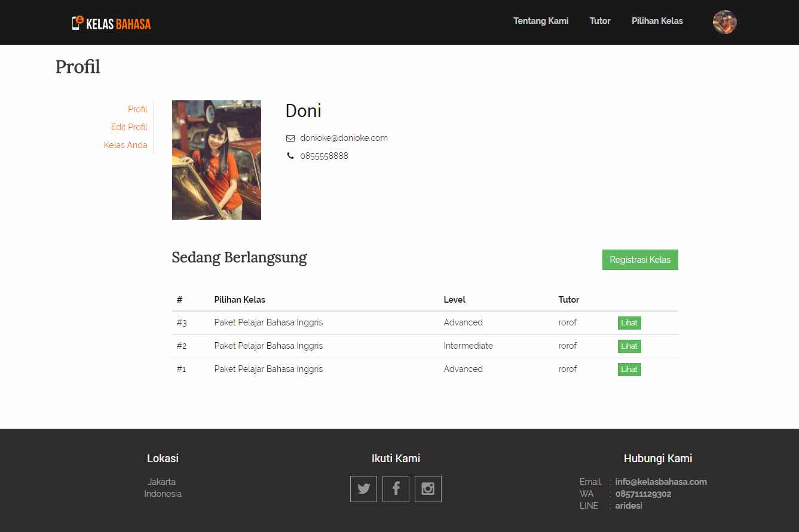Click the Profil page title
Screen dimensions: 799x532
pyautogui.click(x=78, y=66)
